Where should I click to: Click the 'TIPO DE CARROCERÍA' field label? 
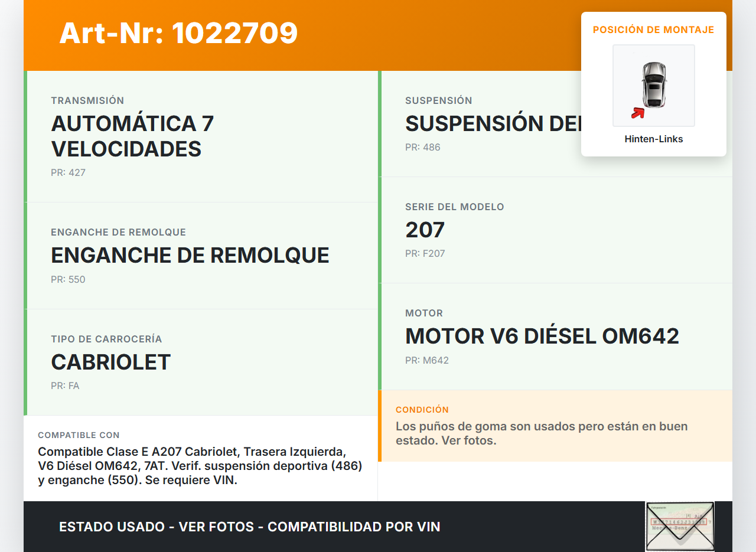[106, 339]
